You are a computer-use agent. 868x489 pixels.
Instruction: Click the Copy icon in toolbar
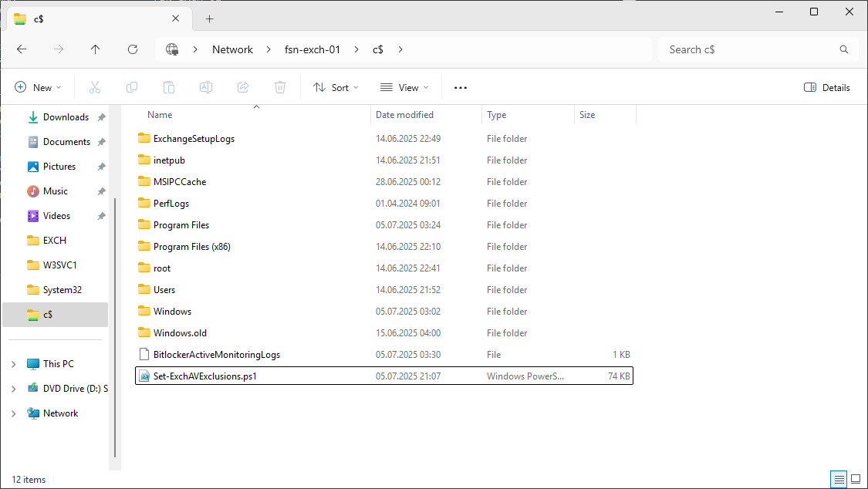132,87
